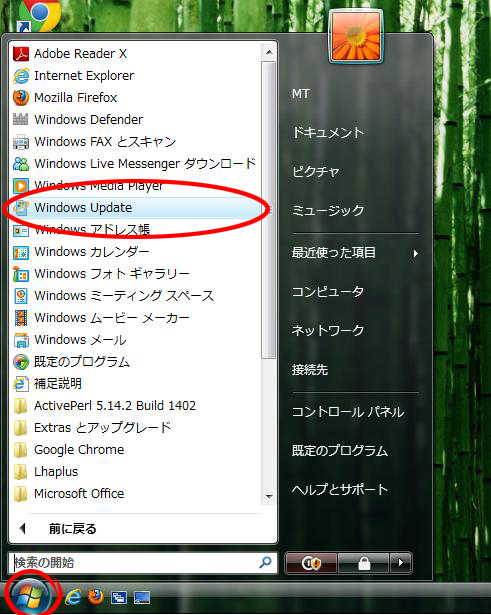The height and width of the screenshot is (615, 491).
Task: Open ピクチャ from right pane
Action: [x=316, y=172]
